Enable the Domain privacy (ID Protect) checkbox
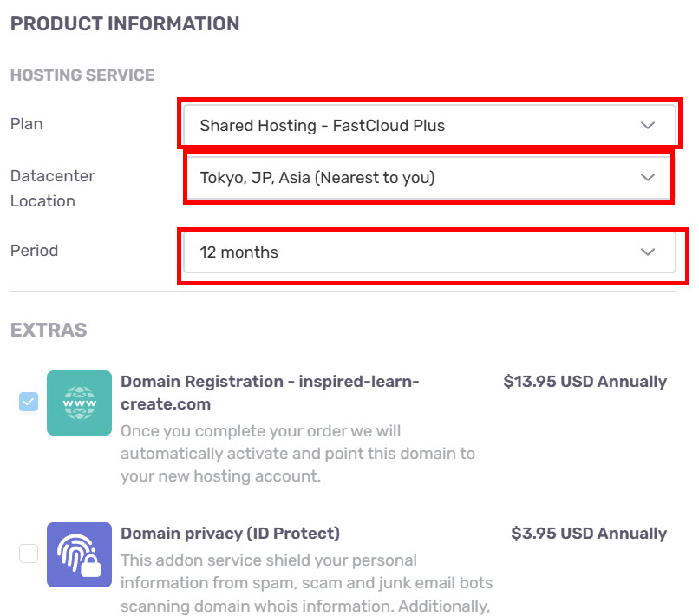 tap(29, 554)
